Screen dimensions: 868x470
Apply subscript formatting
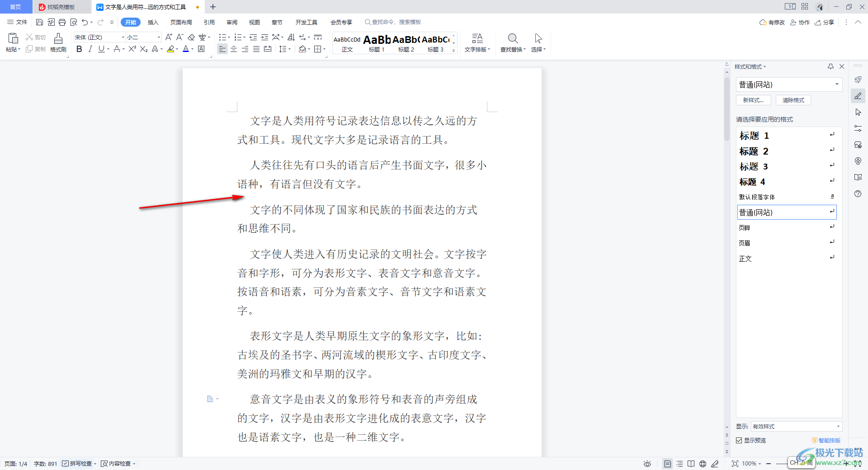click(x=144, y=49)
